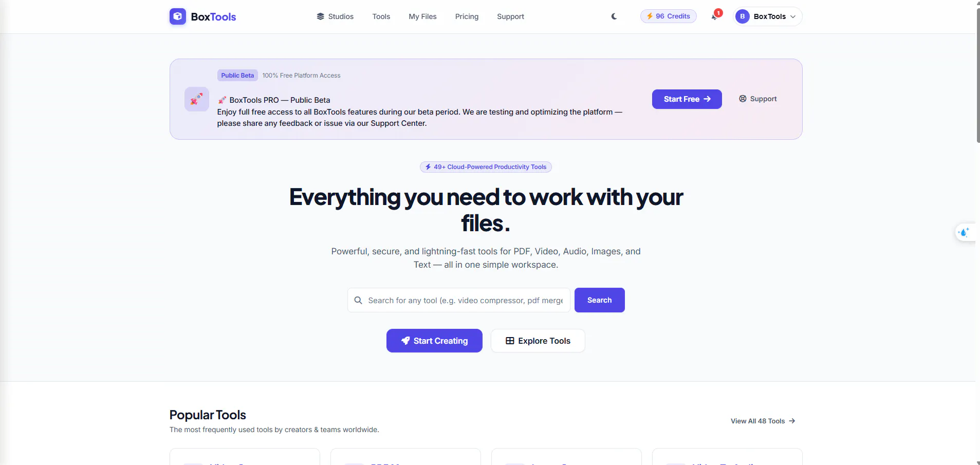Screen dimensions: 980x465
Task: Open Support in the top navigation
Action: tap(510, 16)
